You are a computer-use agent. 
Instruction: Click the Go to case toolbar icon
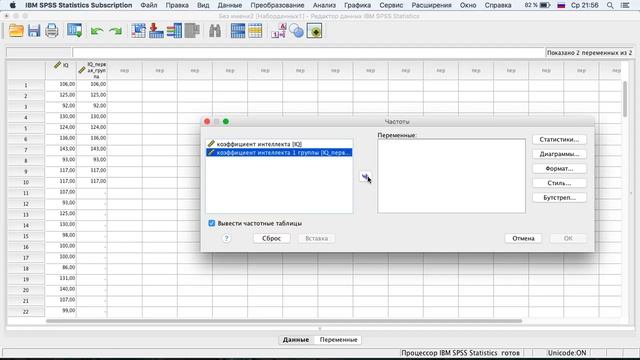(138, 31)
